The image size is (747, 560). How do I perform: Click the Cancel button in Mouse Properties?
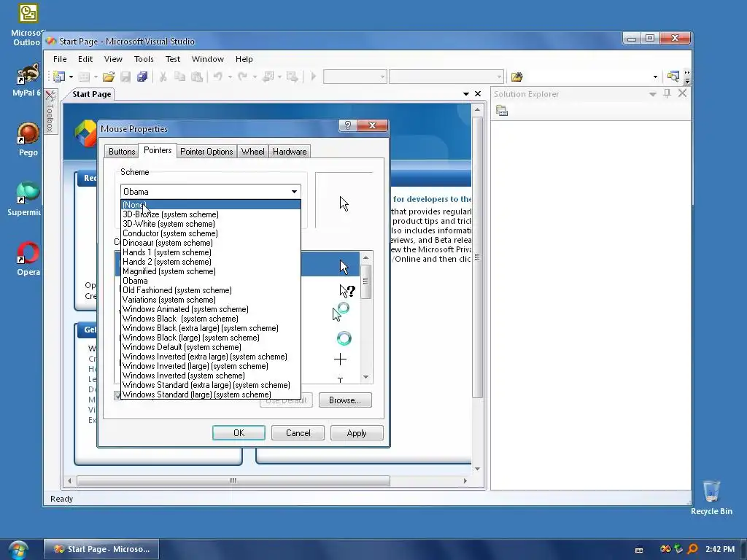298,433
